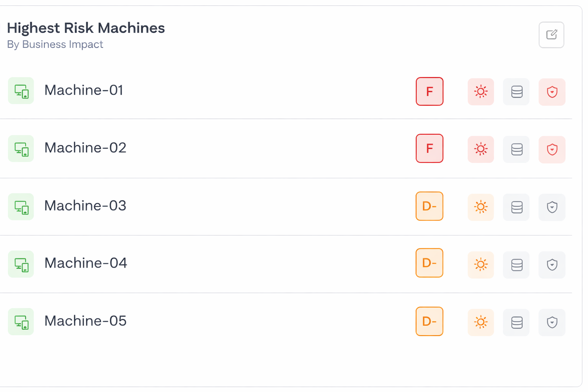Click the database icon for Machine-03

click(x=516, y=207)
